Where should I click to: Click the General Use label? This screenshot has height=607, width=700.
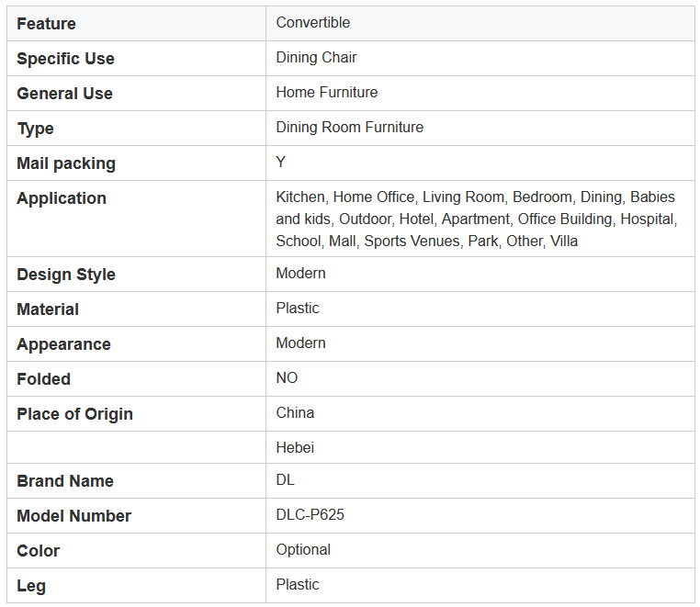pos(64,94)
